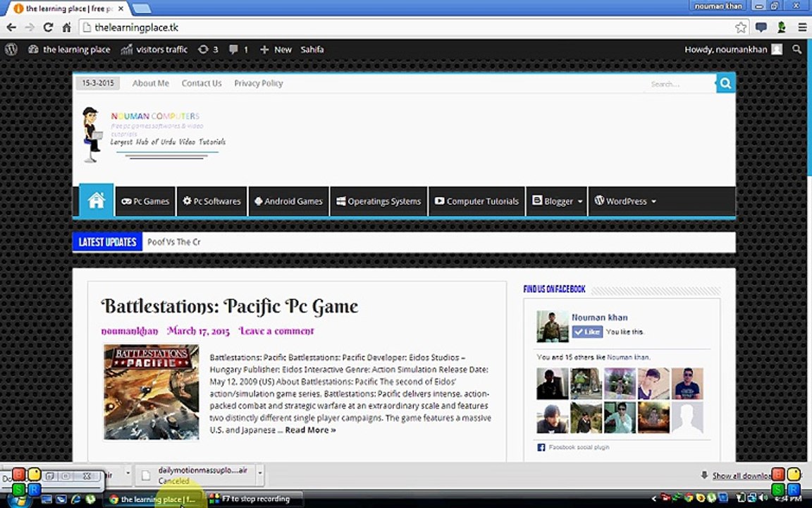Click the Read More link
812x508 pixels.
coord(310,430)
